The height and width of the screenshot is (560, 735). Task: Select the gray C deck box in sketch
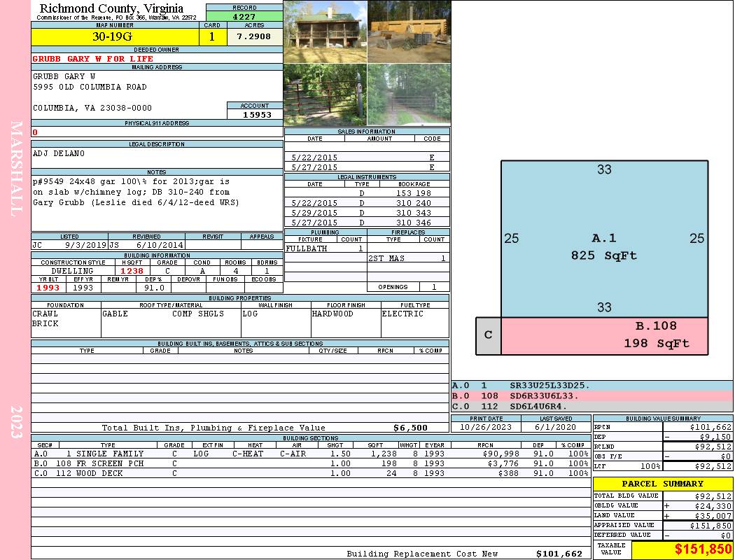coord(488,335)
